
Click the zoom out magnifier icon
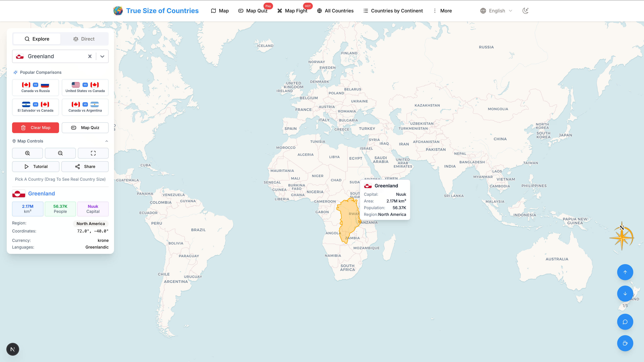(x=60, y=153)
